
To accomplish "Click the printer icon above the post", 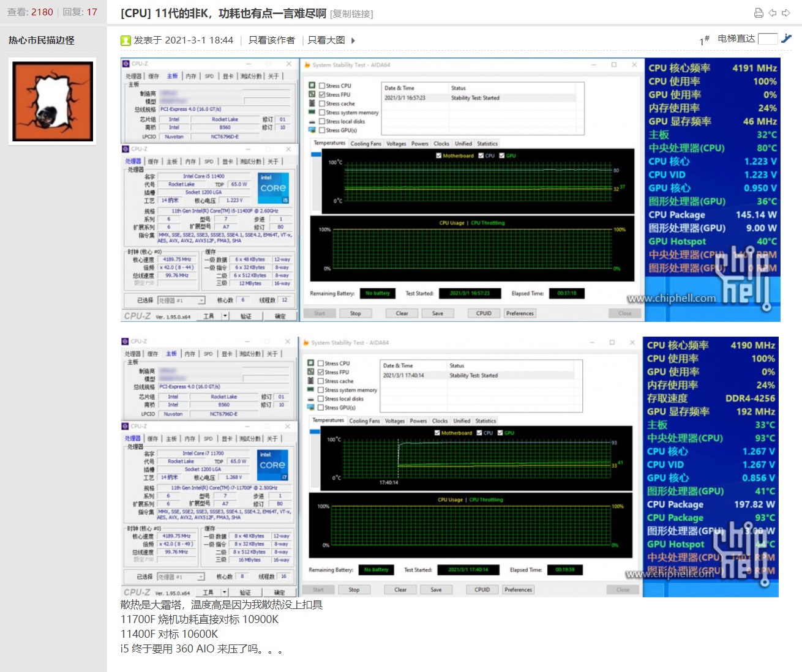I will click(759, 13).
